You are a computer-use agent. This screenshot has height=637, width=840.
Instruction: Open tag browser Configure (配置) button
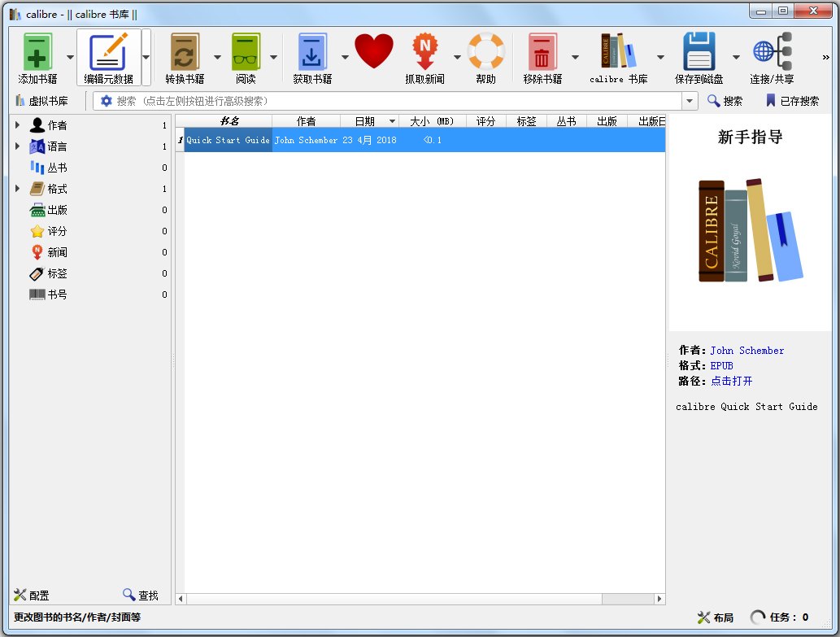(32, 596)
